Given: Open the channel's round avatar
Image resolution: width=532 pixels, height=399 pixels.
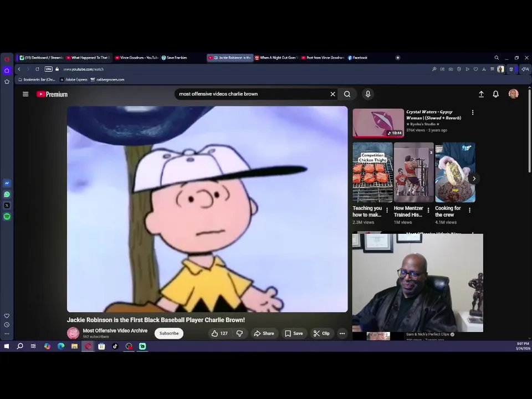Looking at the screenshot, I should [x=73, y=333].
